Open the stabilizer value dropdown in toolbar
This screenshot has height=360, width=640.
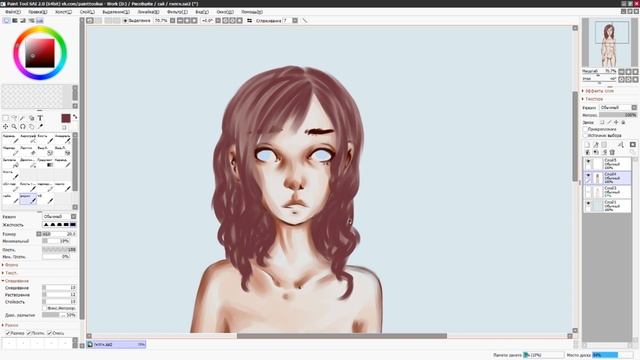coord(295,20)
